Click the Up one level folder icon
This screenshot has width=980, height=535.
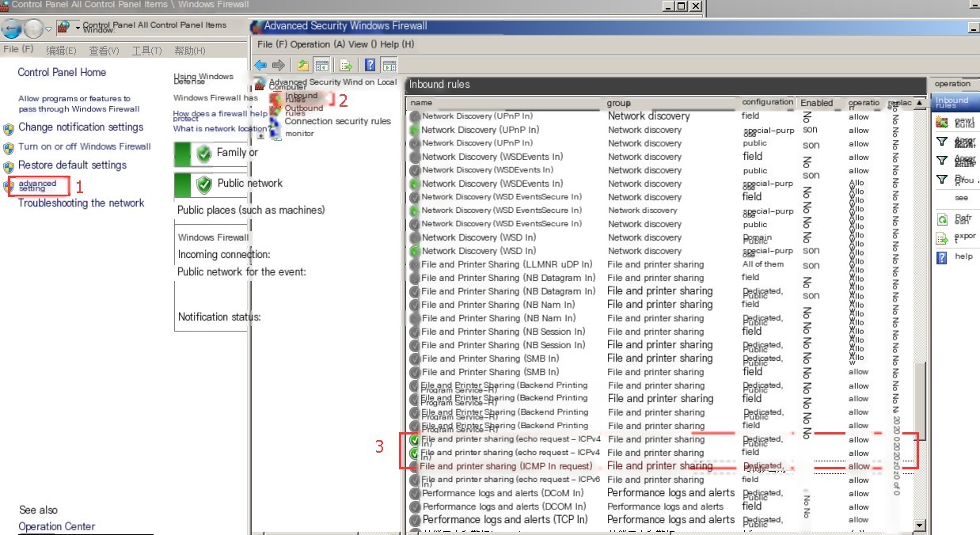pyautogui.click(x=303, y=65)
